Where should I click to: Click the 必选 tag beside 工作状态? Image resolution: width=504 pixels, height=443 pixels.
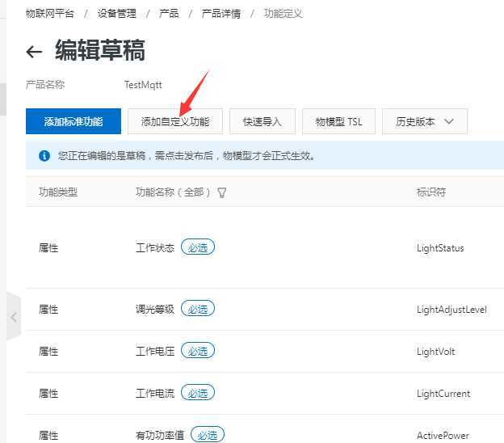[x=198, y=247]
